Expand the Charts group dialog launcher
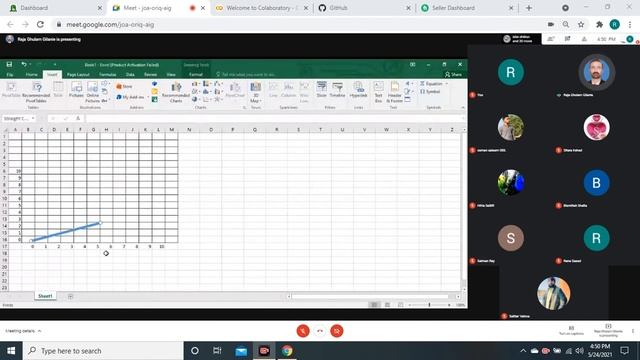The width and height of the screenshot is (640, 360). [x=244, y=108]
